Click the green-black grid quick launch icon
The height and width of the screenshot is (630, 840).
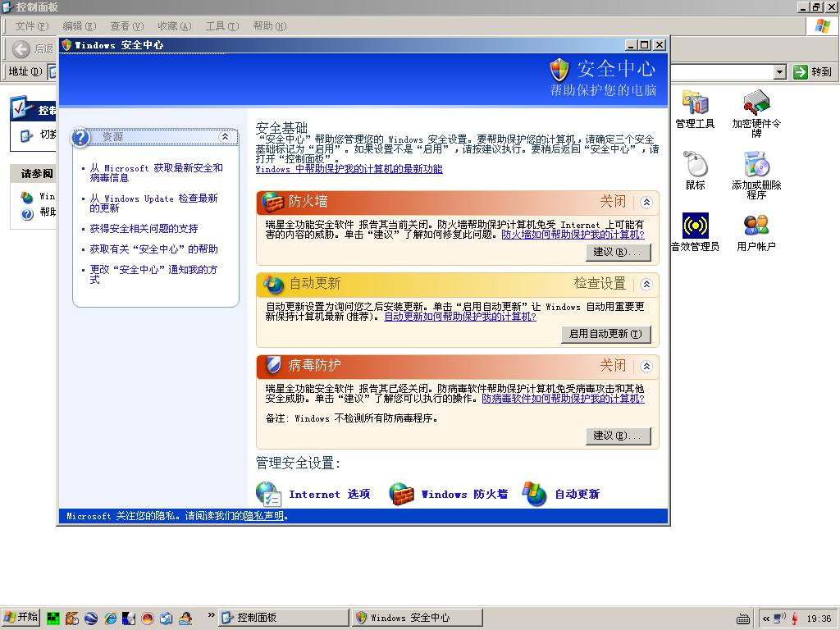[x=53, y=619]
